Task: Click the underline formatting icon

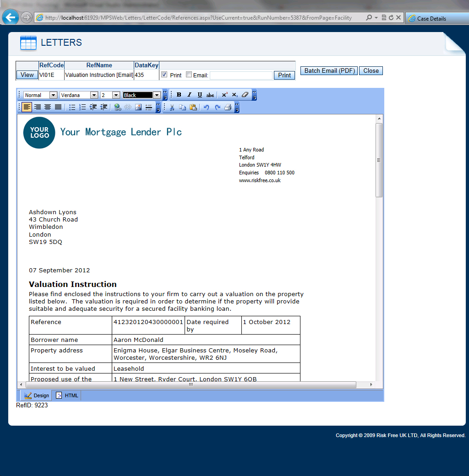Action: [200, 95]
